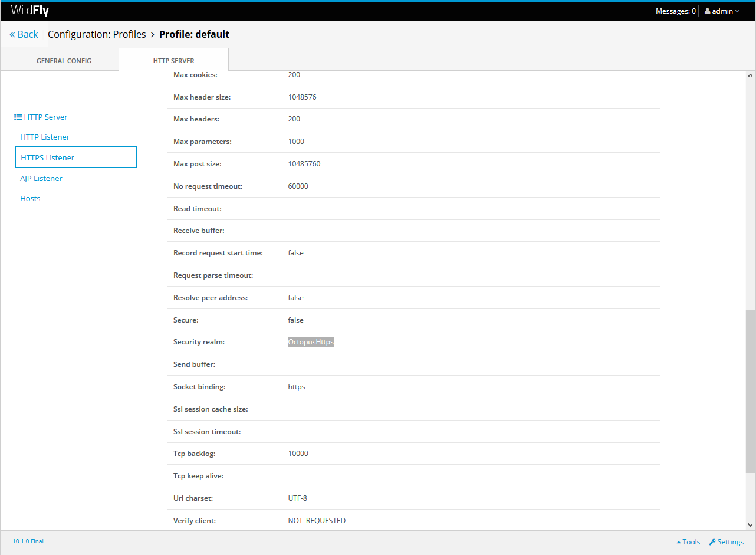This screenshot has width=756, height=555.
Task: Click the vertical scrollbar thumb
Action: point(750,390)
